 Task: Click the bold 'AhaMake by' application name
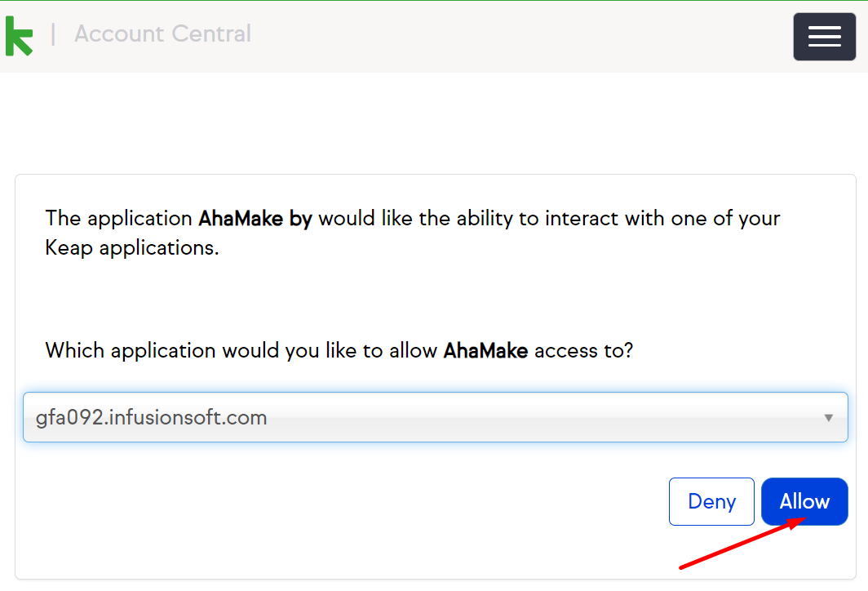point(255,218)
